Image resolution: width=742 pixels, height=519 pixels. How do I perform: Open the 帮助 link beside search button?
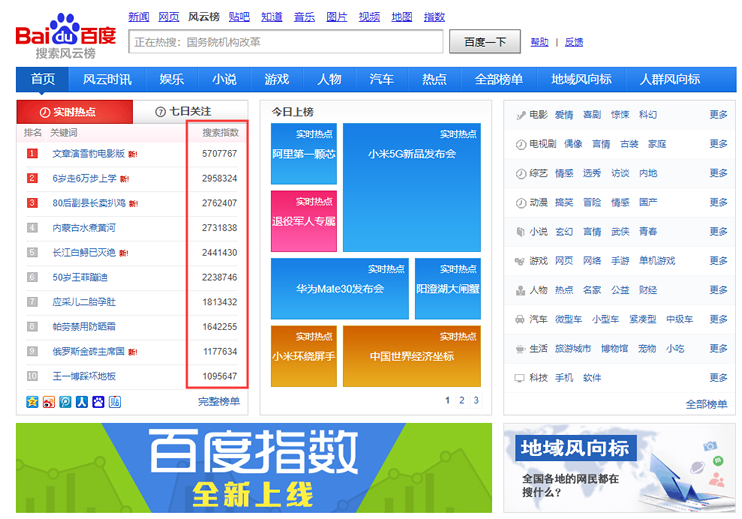(539, 42)
